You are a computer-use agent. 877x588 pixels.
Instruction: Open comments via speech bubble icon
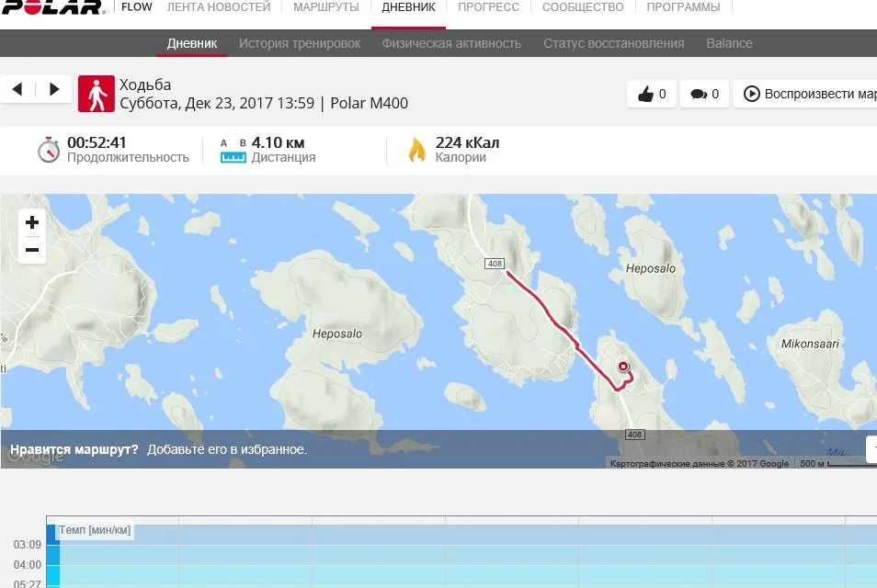(704, 94)
